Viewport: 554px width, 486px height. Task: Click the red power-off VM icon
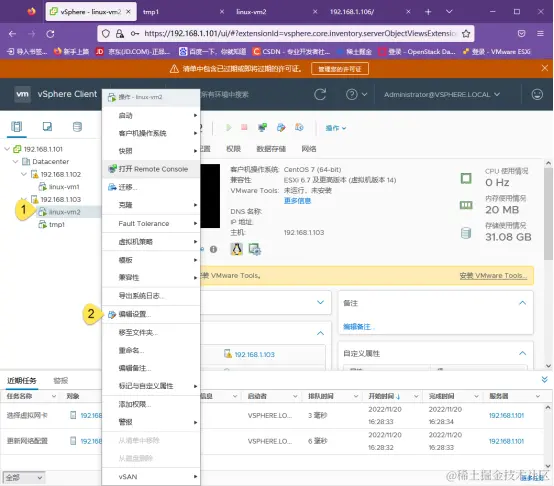[x=244, y=127]
